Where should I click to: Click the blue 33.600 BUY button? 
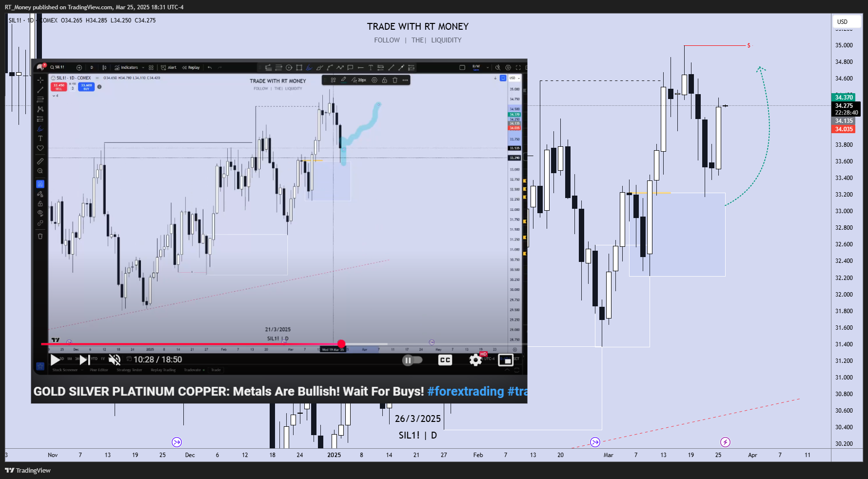86,87
